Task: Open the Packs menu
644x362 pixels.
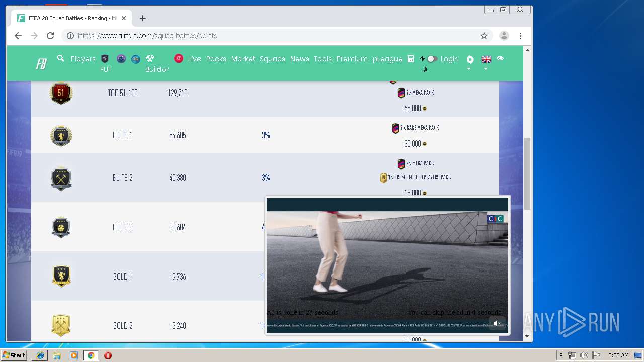Action: pyautogui.click(x=216, y=59)
